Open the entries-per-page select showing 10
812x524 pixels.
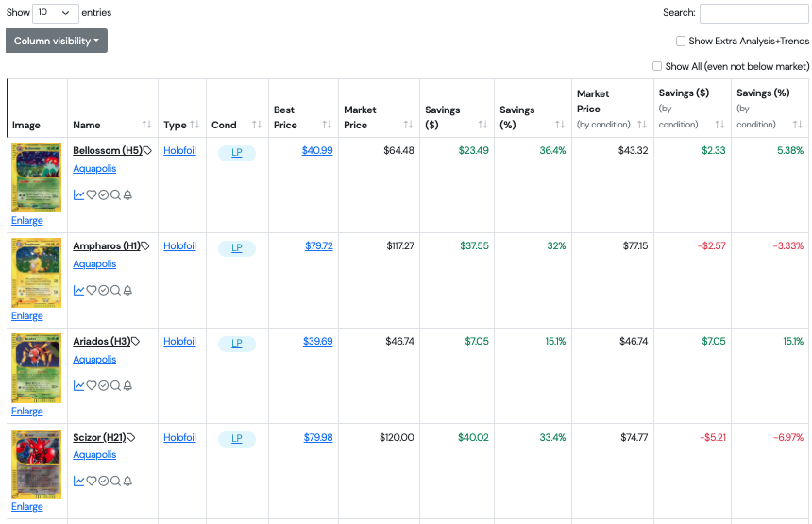click(56, 13)
